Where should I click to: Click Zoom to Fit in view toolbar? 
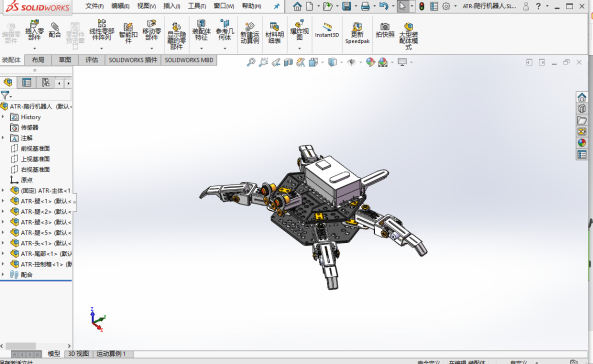tap(251, 62)
